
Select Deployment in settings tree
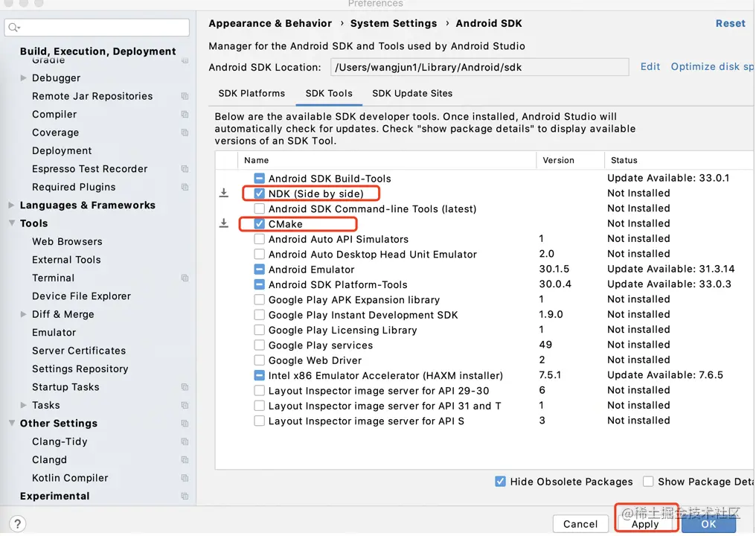62,150
